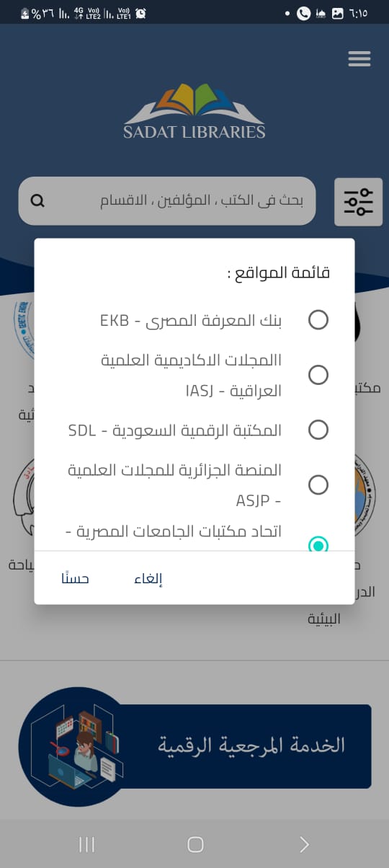Image resolution: width=389 pixels, height=868 pixels.
Task: Tap Android recent apps button
Action: click(86, 845)
